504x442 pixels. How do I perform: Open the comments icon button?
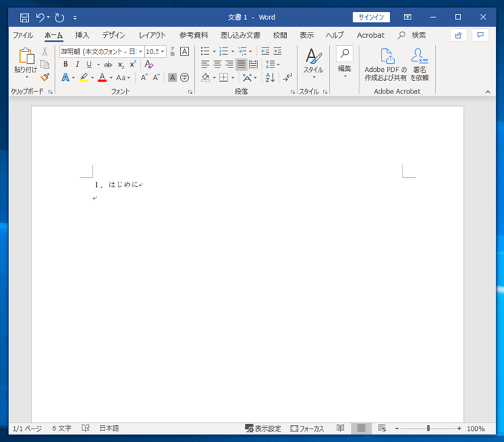(x=480, y=35)
